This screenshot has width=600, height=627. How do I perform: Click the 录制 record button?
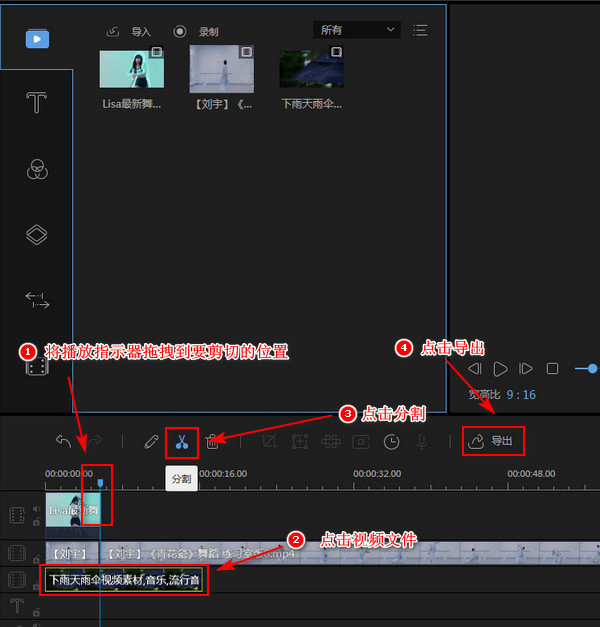point(196,32)
